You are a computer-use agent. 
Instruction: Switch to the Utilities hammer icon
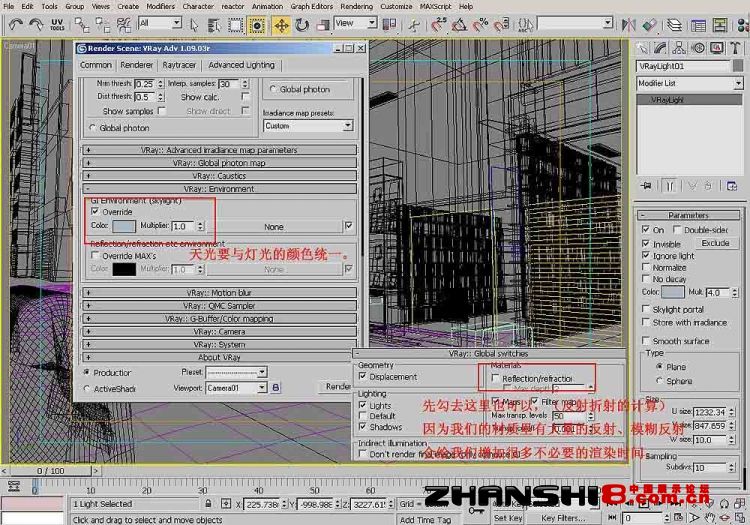click(735, 48)
